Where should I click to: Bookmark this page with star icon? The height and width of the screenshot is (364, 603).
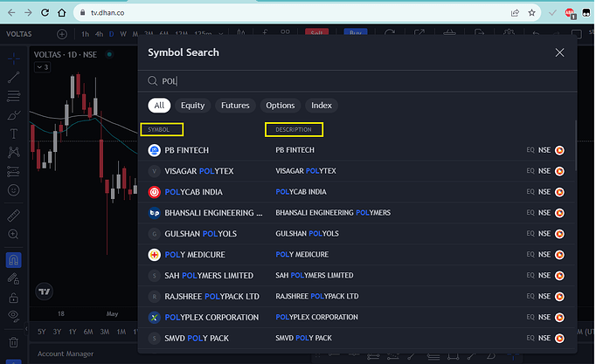point(531,13)
